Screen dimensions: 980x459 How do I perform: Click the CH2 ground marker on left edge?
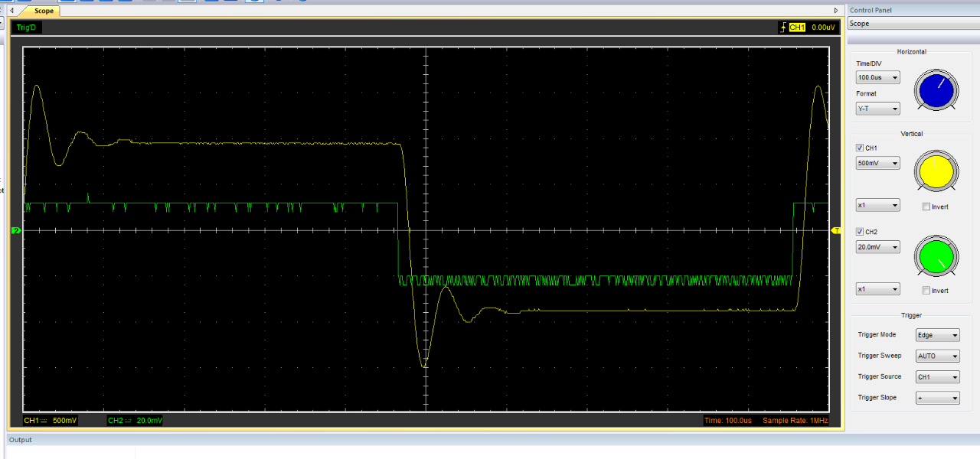(15, 230)
